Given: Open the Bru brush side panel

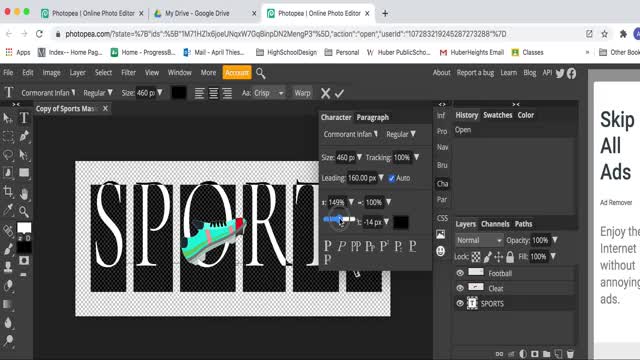Looking at the screenshot, I should (x=442, y=165).
